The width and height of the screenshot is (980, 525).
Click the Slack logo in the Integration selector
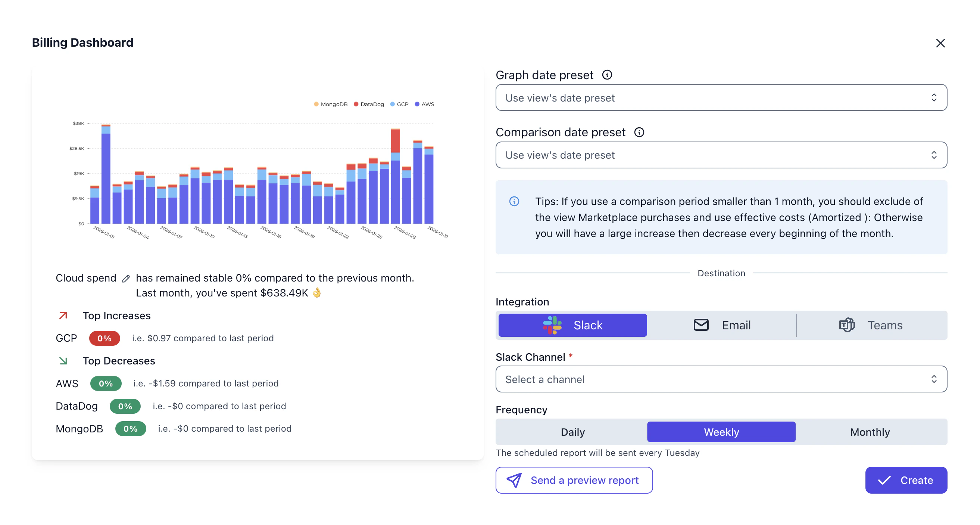[553, 325]
